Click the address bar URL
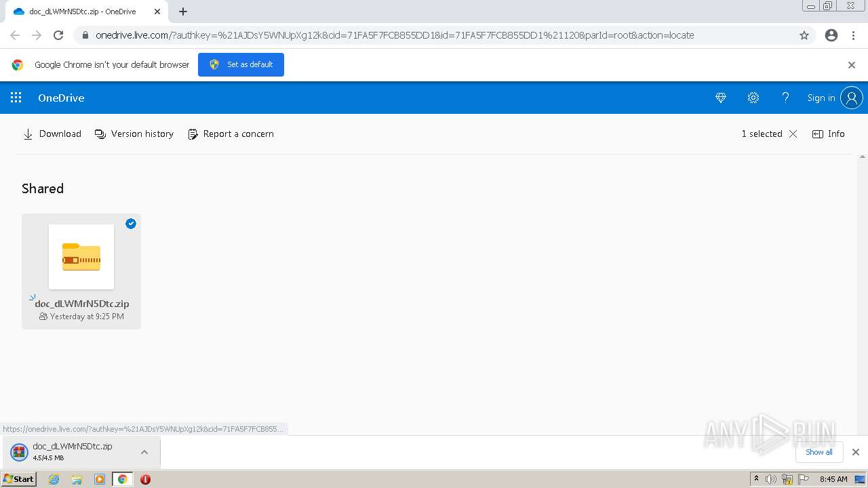The image size is (868, 488). coord(395,35)
